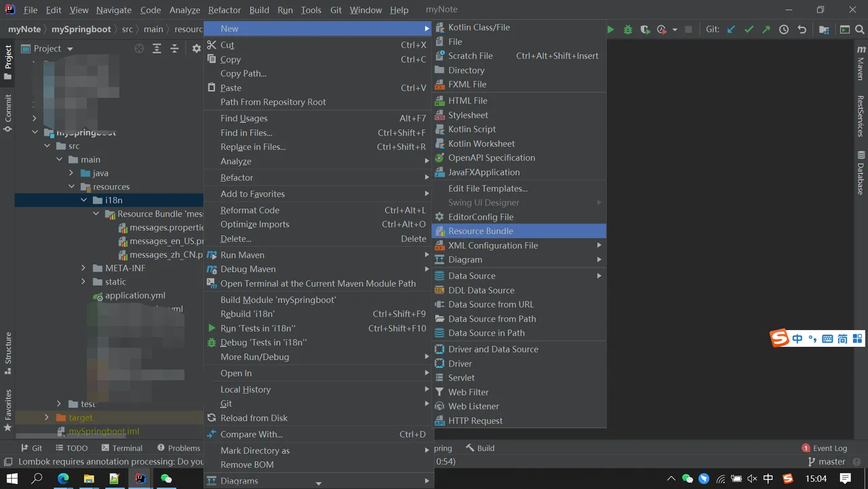Open the Terminal tool window tab

tap(122, 448)
